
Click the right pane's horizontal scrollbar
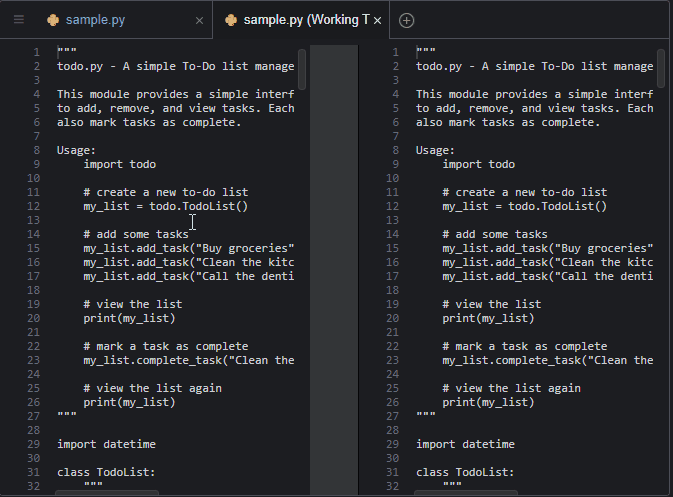tap(465, 492)
